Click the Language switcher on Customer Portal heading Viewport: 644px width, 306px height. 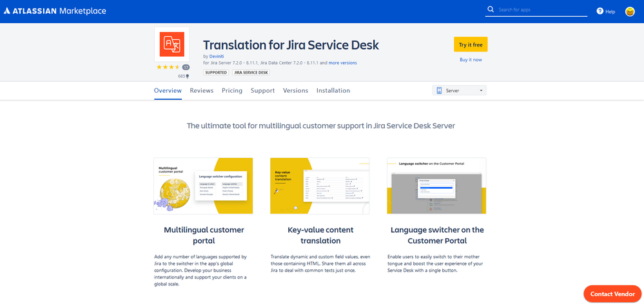click(437, 235)
